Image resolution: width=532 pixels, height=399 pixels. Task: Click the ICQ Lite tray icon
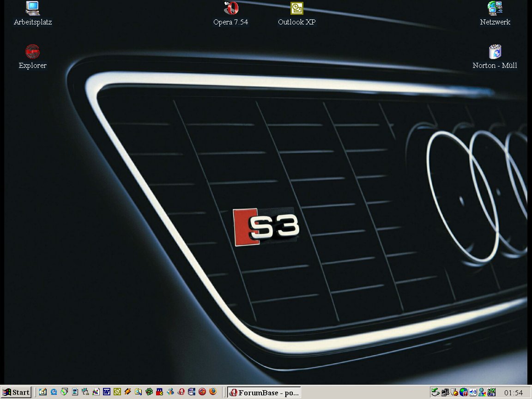point(491,392)
